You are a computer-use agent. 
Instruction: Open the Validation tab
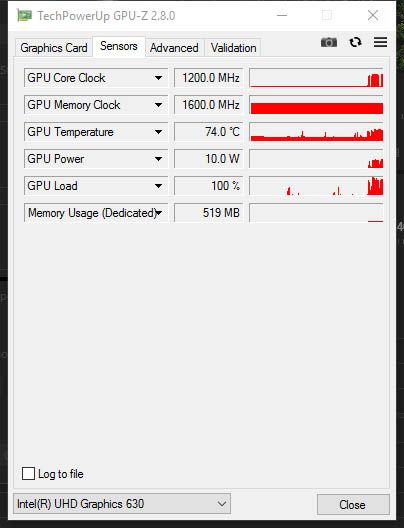pyautogui.click(x=234, y=48)
